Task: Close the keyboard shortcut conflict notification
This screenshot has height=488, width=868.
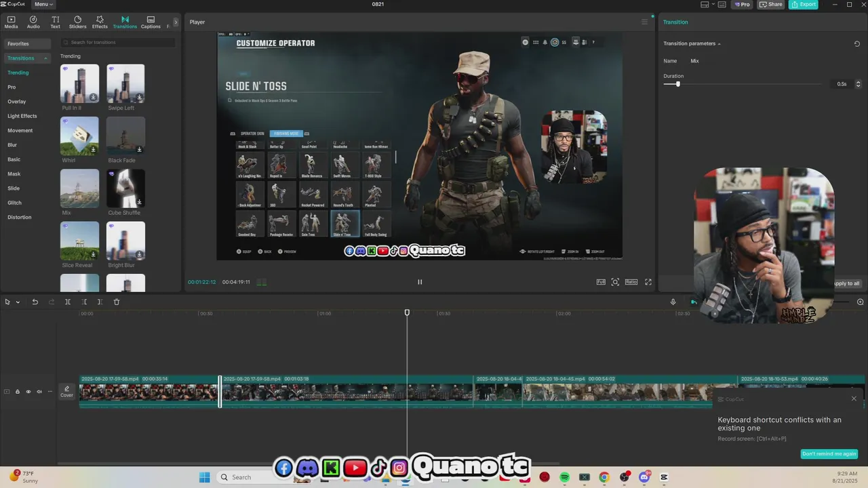Action: click(x=854, y=399)
